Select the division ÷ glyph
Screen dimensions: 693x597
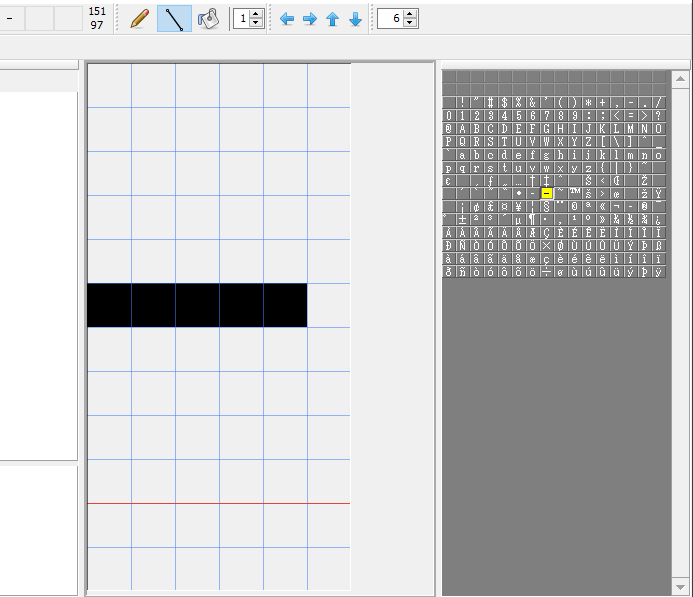[547, 272]
